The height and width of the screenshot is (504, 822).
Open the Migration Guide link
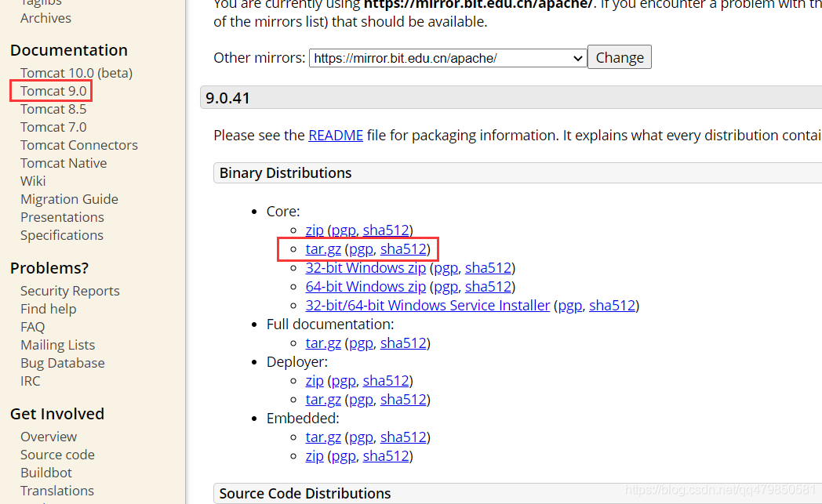click(x=69, y=199)
